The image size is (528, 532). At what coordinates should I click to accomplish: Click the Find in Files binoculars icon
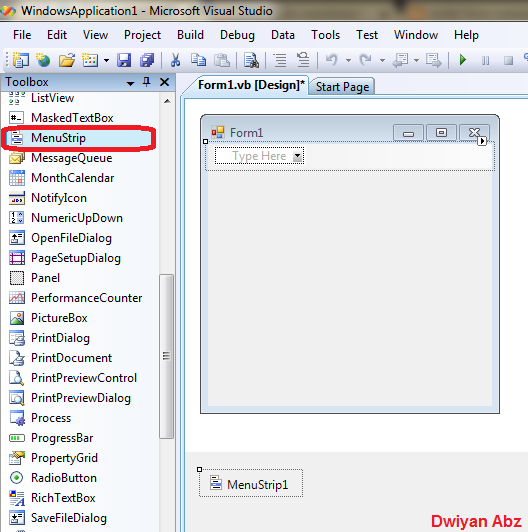point(251,60)
